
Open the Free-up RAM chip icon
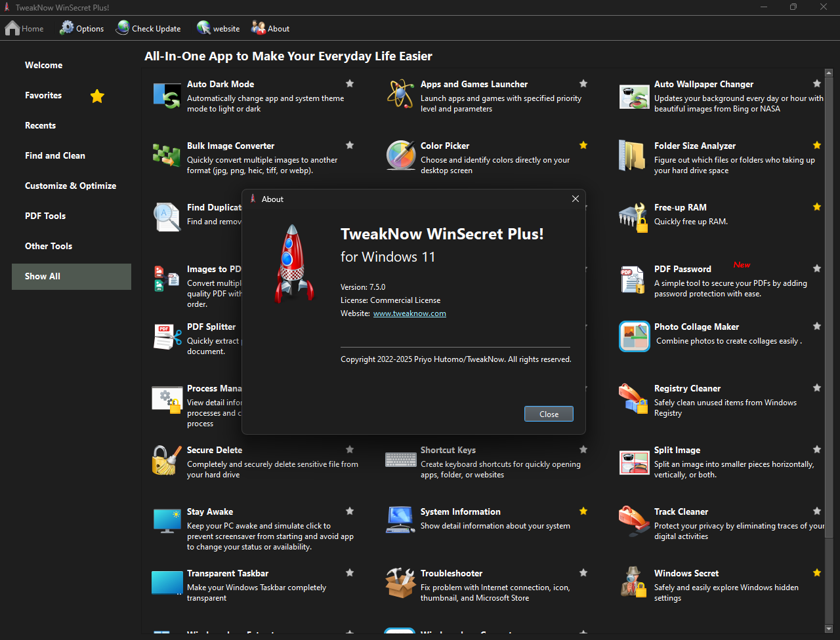(x=633, y=217)
